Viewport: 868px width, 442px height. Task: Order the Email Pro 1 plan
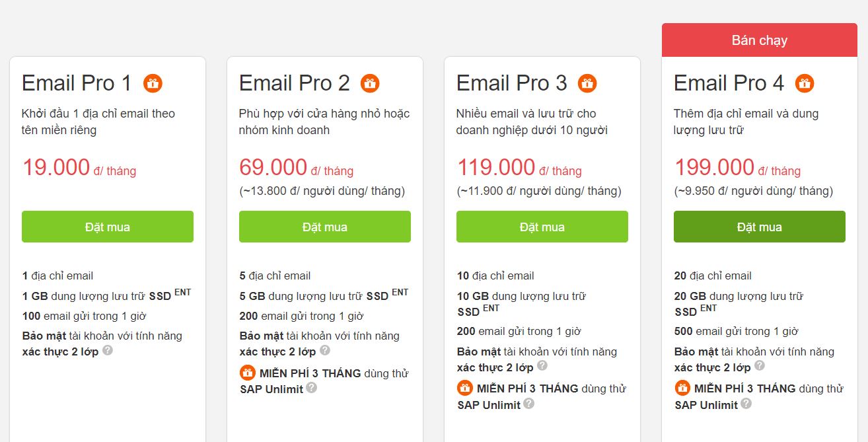click(x=108, y=227)
